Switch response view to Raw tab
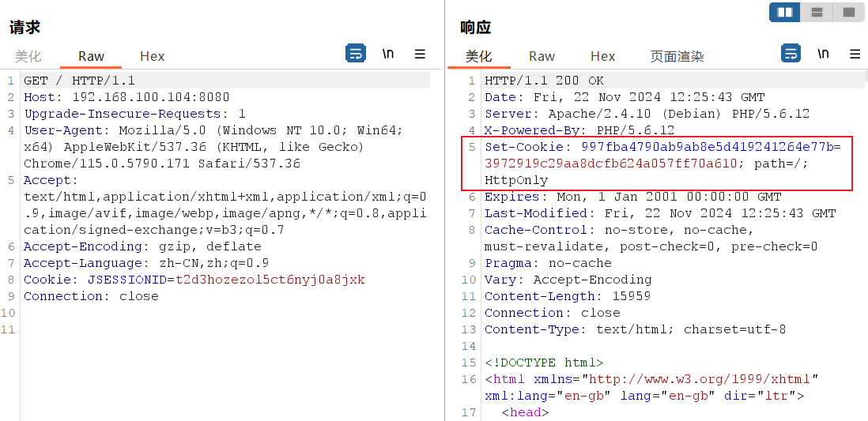The image size is (868, 421). (x=542, y=56)
